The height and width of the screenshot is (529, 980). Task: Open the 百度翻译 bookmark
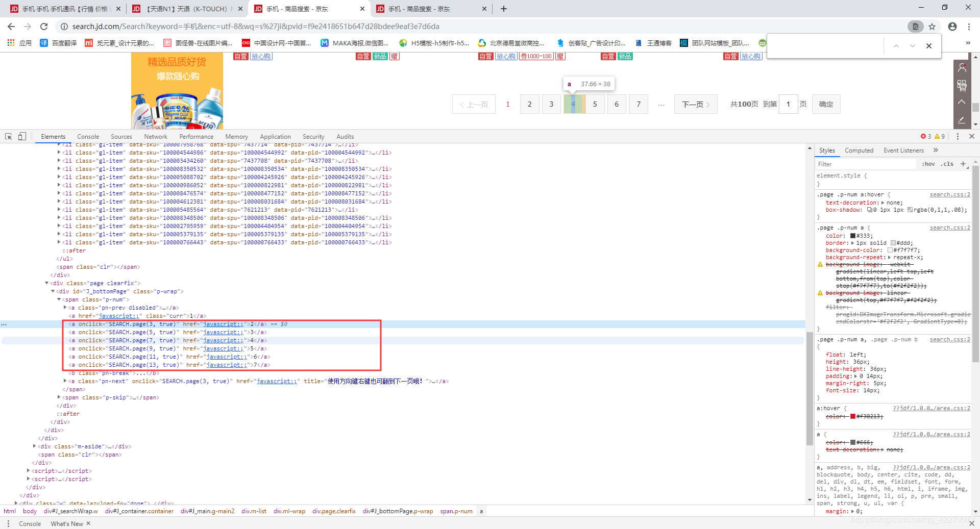(58, 43)
